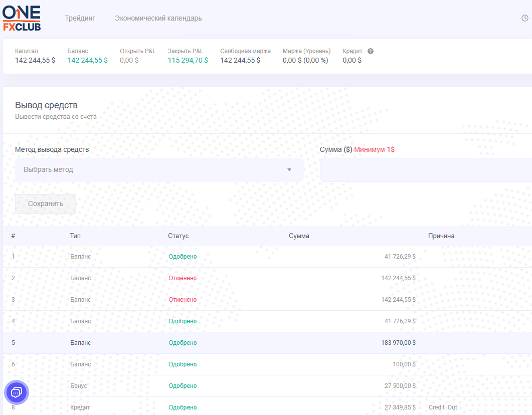The height and width of the screenshot is (415, 532).
Task: Click the Тип column header
Action: coord(75,236)
